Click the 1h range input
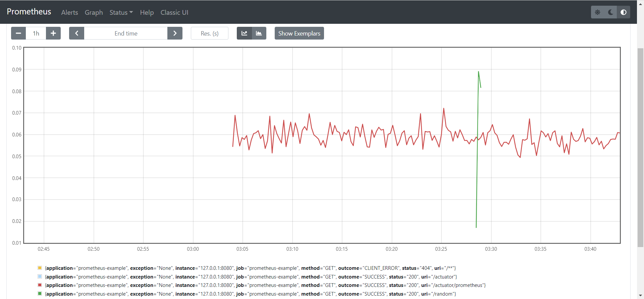This screenshot has width=644, height=299. coord(36,33)
